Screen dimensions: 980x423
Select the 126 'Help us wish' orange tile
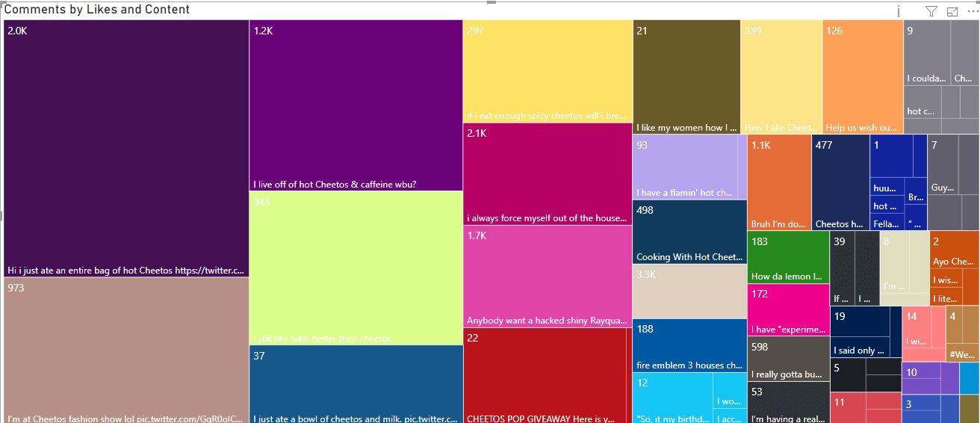click(863, 77)
